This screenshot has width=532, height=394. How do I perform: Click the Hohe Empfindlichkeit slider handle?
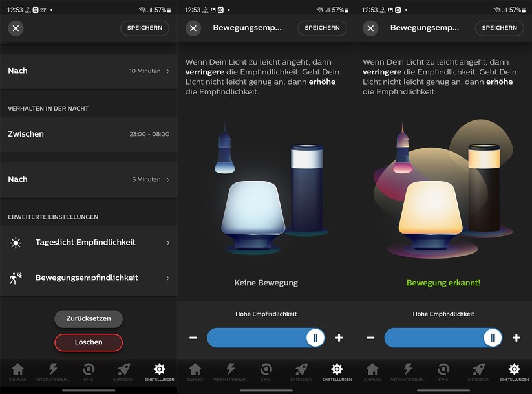pyautogui.click(x=316, y=338)
